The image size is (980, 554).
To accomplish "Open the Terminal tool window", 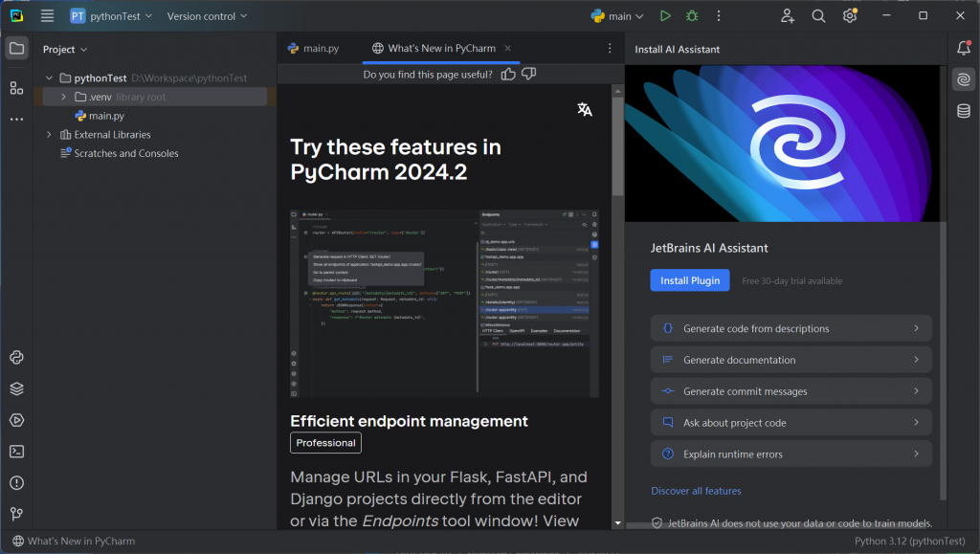I will coord(17,452).
